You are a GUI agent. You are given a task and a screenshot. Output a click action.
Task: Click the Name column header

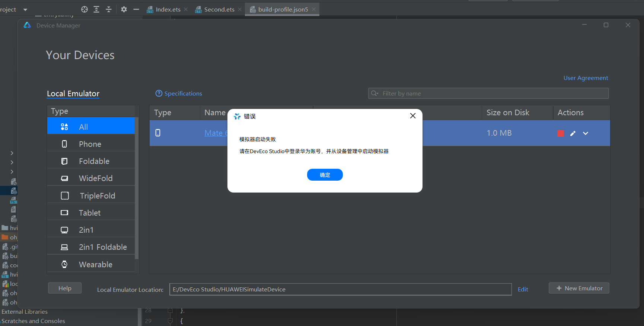coord(215,112)
